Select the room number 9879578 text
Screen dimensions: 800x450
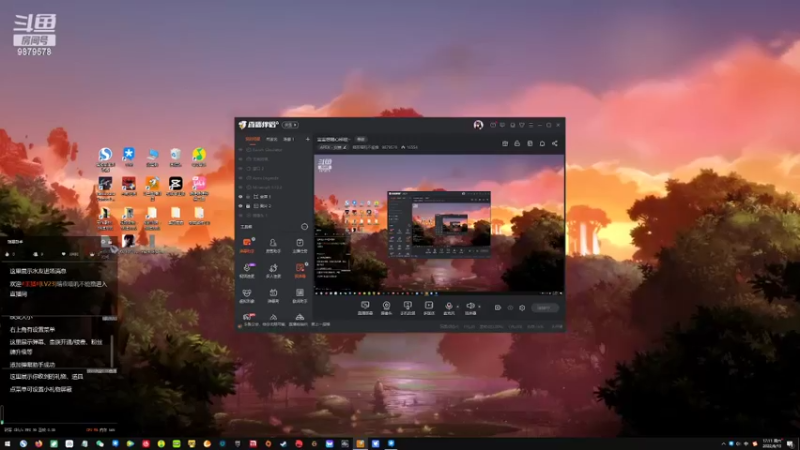point(34,52)
